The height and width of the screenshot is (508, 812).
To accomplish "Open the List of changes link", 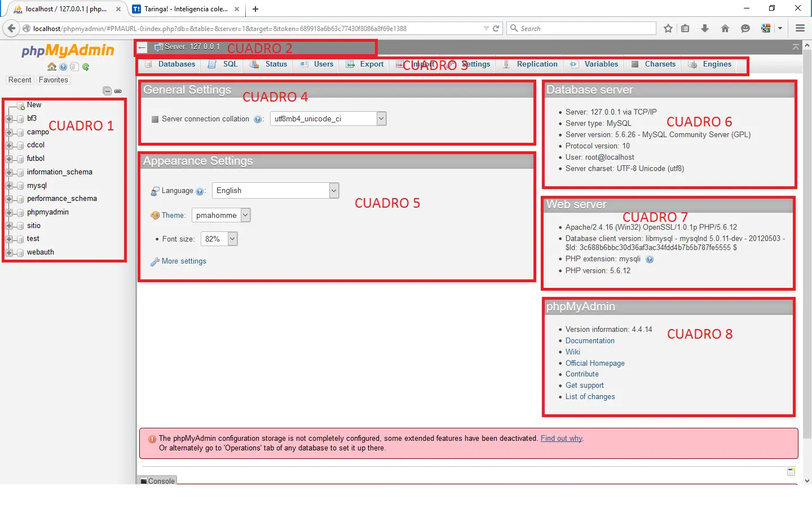I will click(x=590, y=397).
